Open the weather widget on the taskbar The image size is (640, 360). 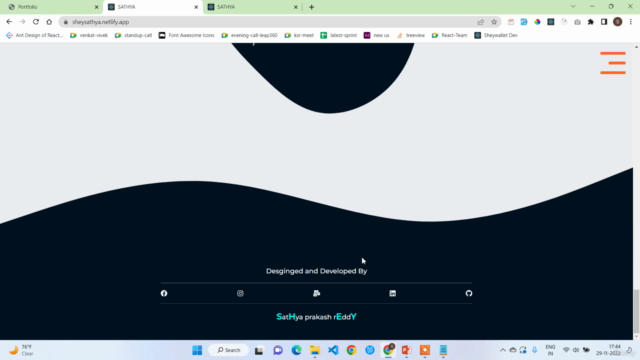coord(21,350)
